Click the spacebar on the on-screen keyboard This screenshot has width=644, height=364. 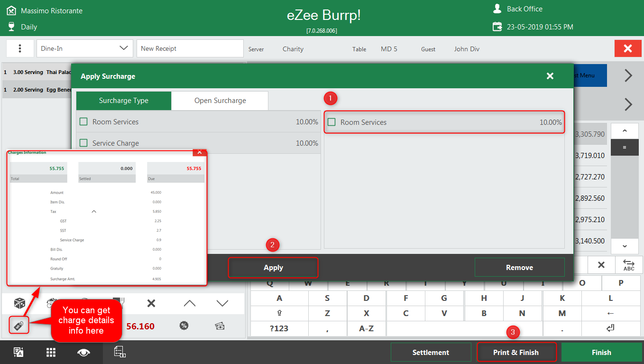click(464, 328)
